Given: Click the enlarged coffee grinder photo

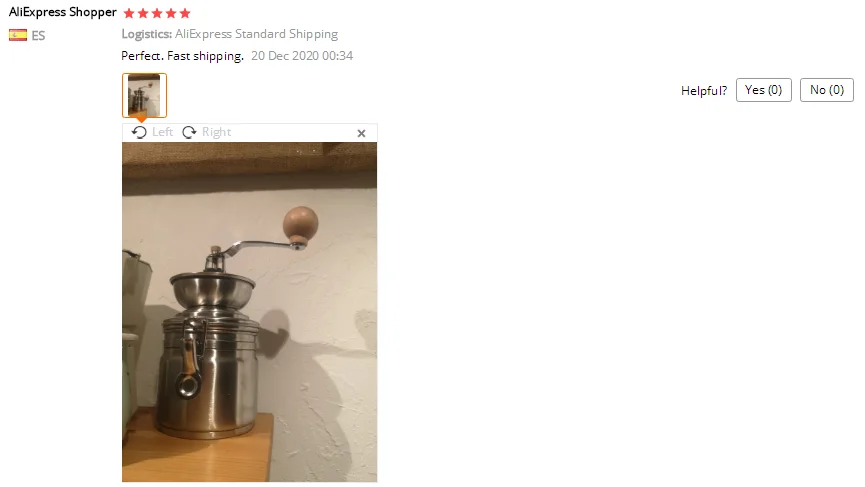Looking at the screenshot, I should (249, 312).
